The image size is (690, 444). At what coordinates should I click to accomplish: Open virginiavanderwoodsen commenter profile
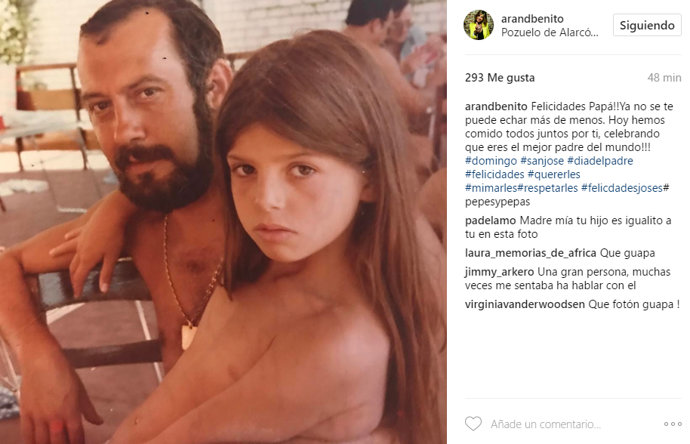tap(525, 304)
